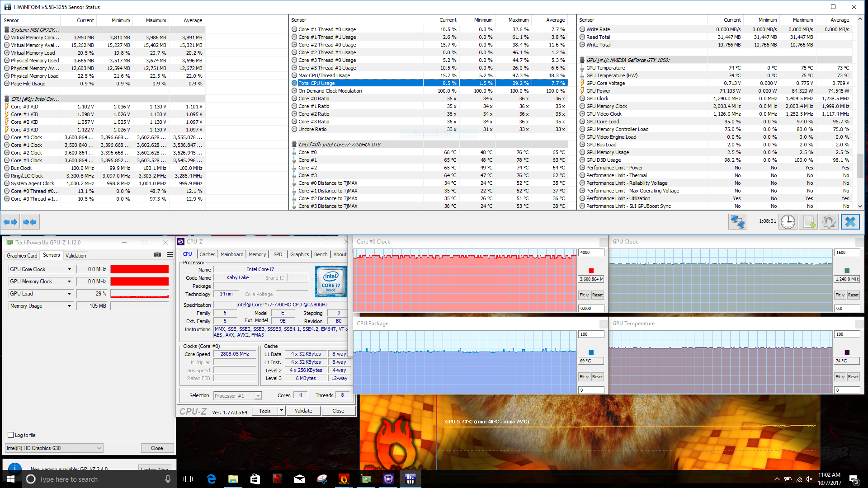Click the GPU-Z screenshot camera icon
The width and height of the screenshot is (868, 488).
tap(157, 255)
